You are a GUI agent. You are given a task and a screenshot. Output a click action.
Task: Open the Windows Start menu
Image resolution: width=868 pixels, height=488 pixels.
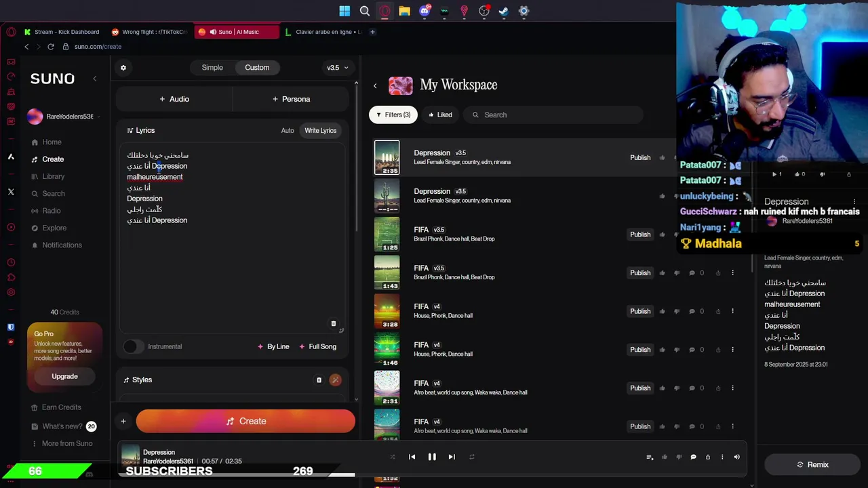coord(344,11)
